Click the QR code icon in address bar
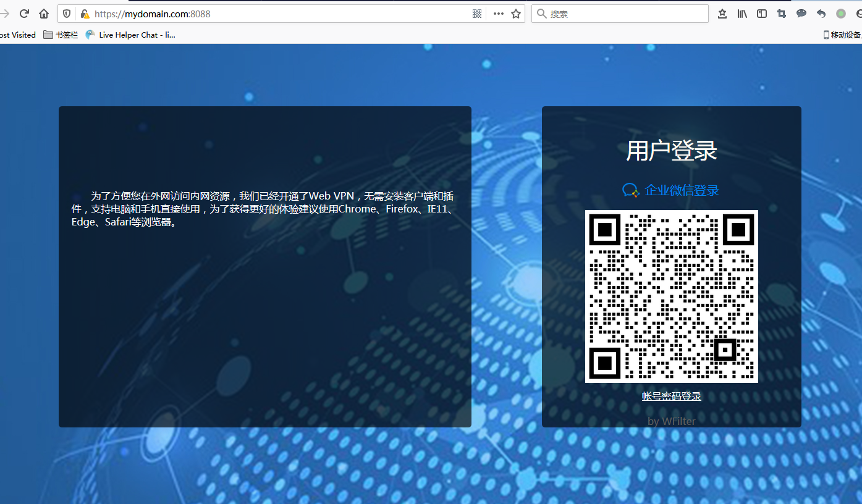This screenshot has width=862, height=504. [x=477, y=14]
